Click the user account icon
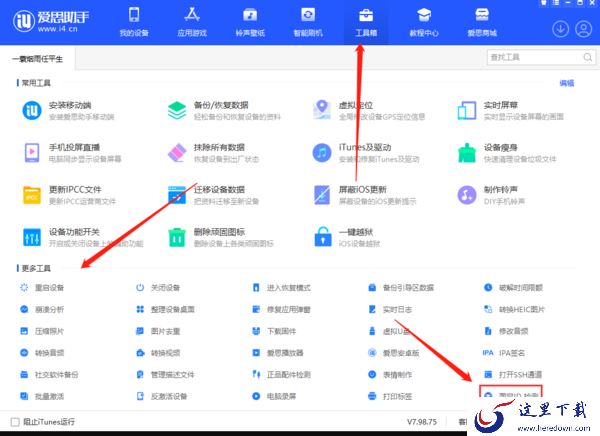The width and height of the screenshot is (600, 436). coord(584,29)
